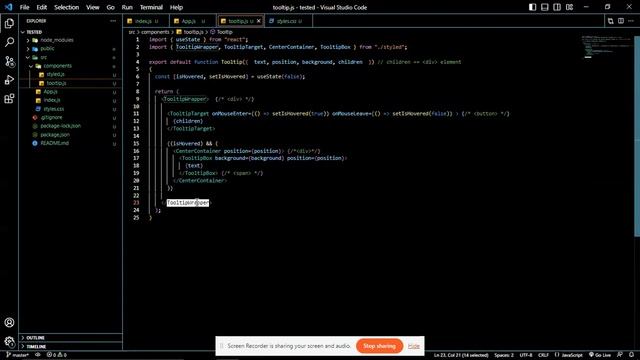The image size is (640, 360).
Task: Click the Hide link on sharing bar
Action: point(413,346)
